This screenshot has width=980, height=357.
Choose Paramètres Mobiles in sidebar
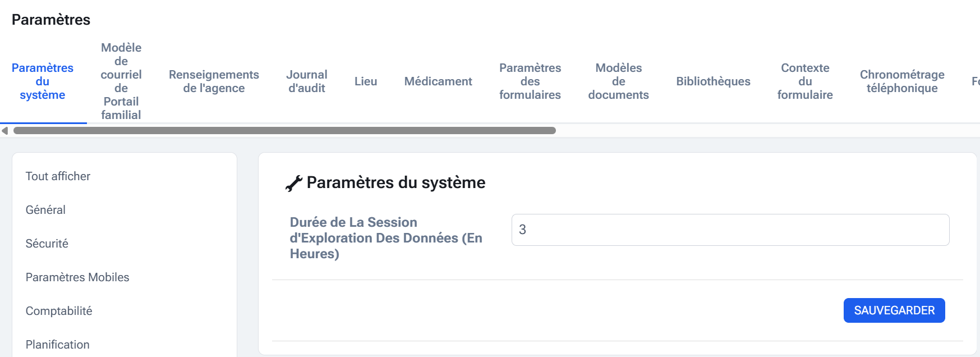pos(77,277)
